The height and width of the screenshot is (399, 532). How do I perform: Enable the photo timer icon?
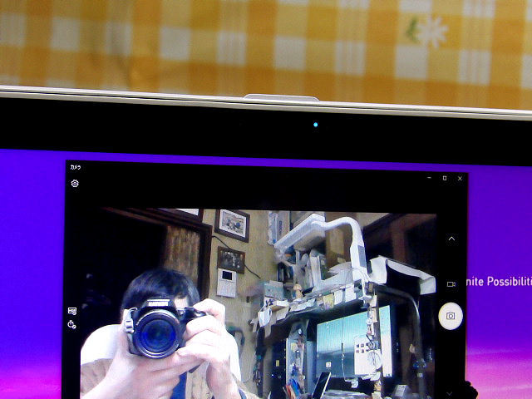tap(71, 324)
